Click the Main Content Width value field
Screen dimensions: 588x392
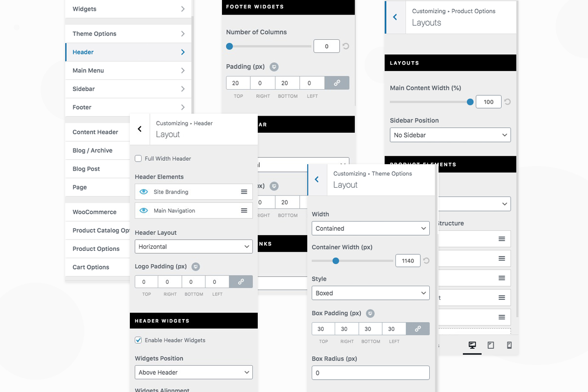click(489, 102)
